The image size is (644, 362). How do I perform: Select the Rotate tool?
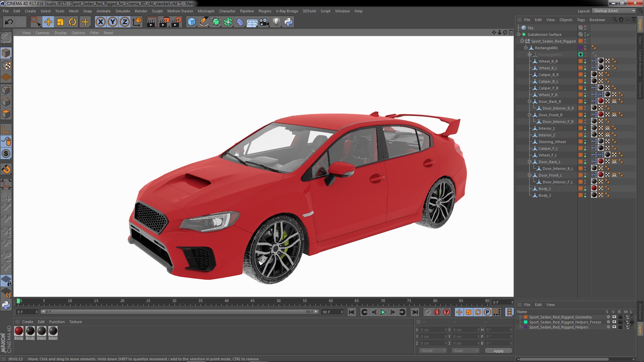coord(72,22)
